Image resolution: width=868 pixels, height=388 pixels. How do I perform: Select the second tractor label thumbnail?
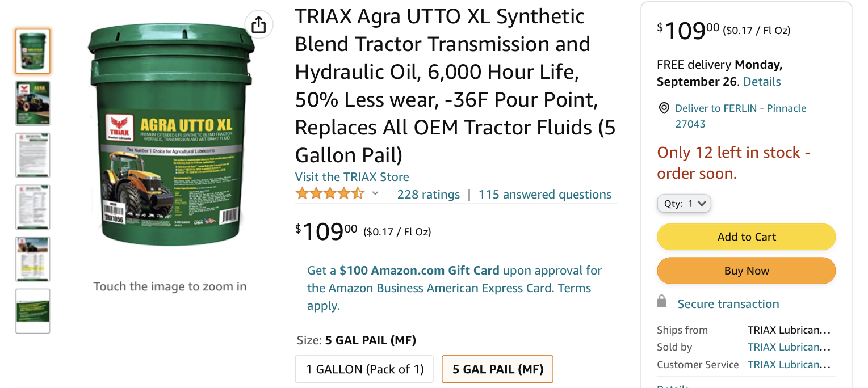pos(33,103)
